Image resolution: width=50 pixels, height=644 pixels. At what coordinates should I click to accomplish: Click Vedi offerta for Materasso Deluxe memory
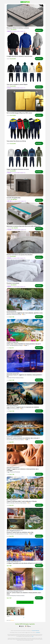(39, 30)
